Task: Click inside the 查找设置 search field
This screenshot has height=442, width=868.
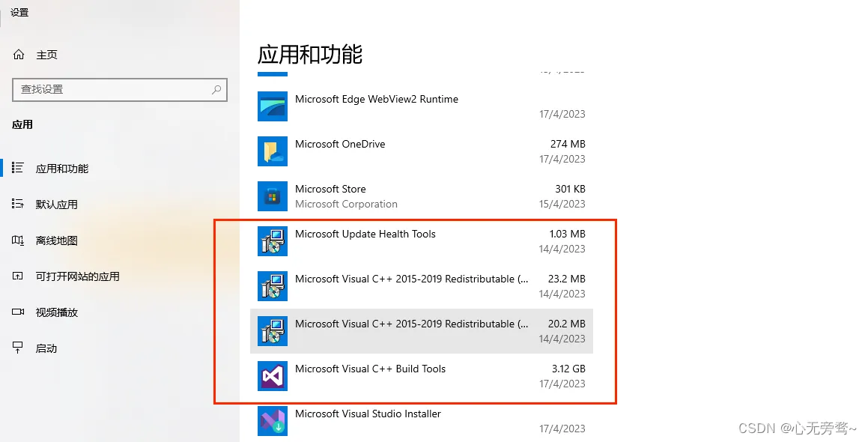Action: click(120, 89)
